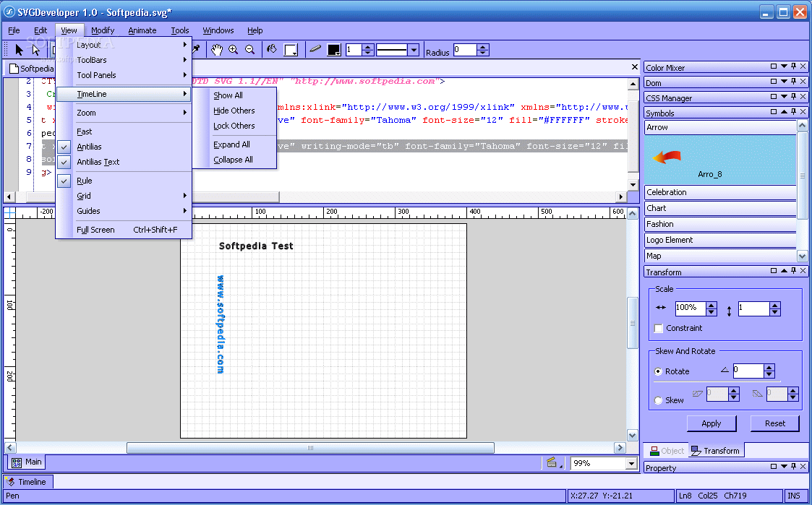Viewport: 812px width, 505px height.
Task: Expand the CSS Manager panel arrow
Action: point(784,96)
